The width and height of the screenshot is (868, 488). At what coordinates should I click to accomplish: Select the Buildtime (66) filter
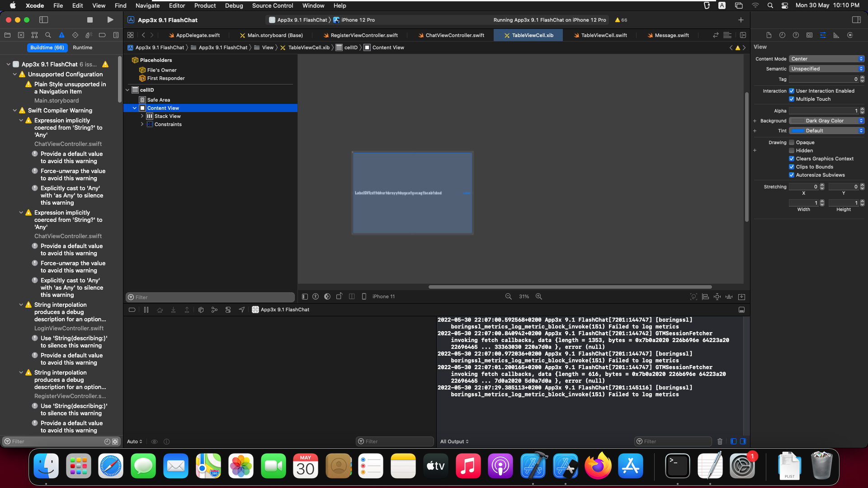point(47,47)
